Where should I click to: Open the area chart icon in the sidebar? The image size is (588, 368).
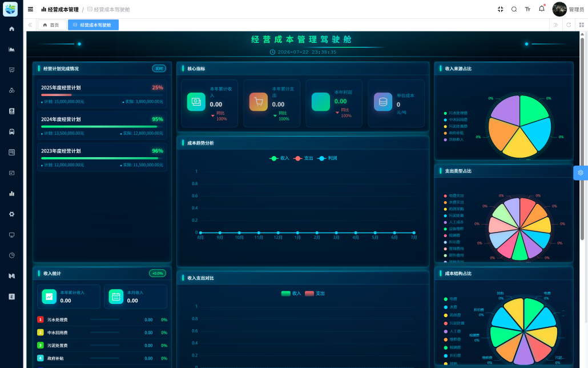(11, 49)
